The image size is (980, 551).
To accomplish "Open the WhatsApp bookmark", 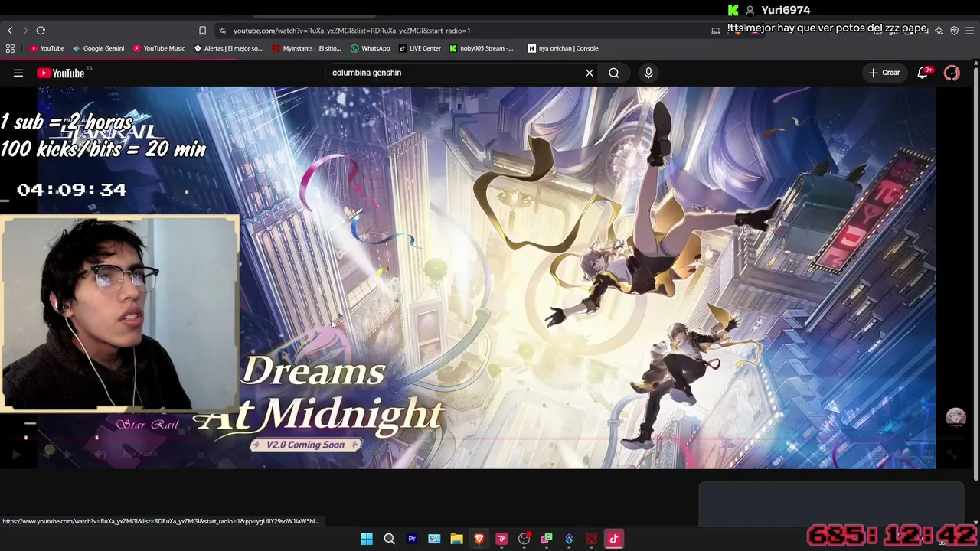I will point(371,48).
